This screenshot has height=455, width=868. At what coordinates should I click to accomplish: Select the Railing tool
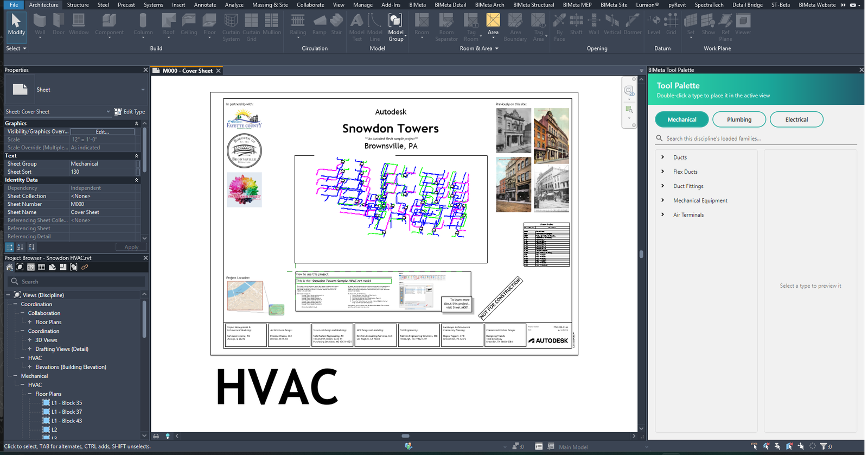click(298, 25)
